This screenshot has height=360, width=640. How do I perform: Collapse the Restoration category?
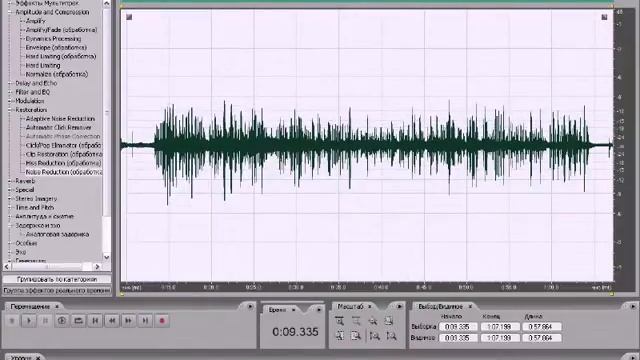[10, 110]
